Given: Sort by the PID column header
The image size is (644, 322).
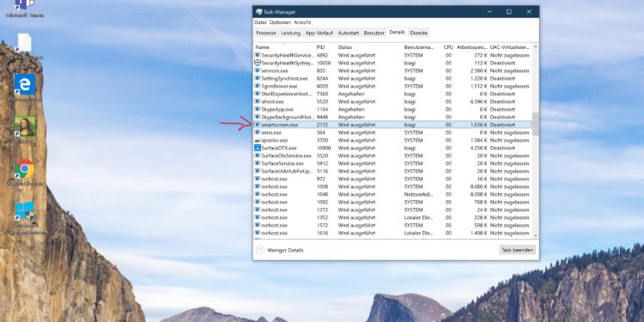Looking at the screenshot, I should click(325, 47).
